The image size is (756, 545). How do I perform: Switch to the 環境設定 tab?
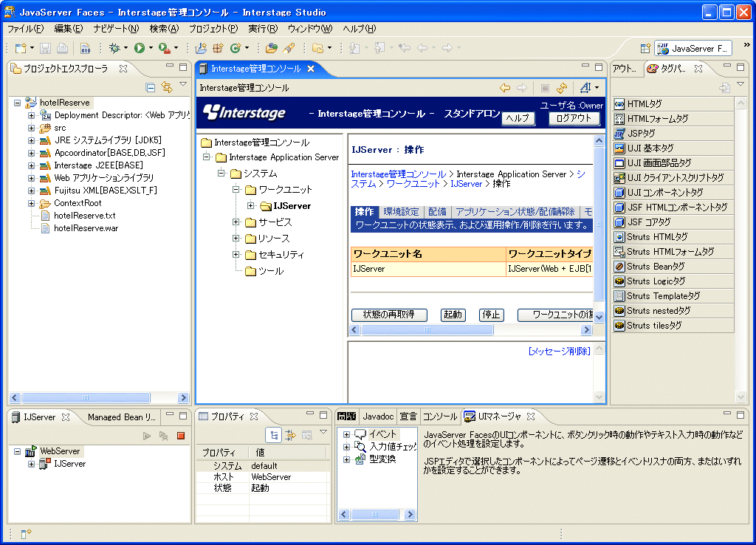click(401, 212)
